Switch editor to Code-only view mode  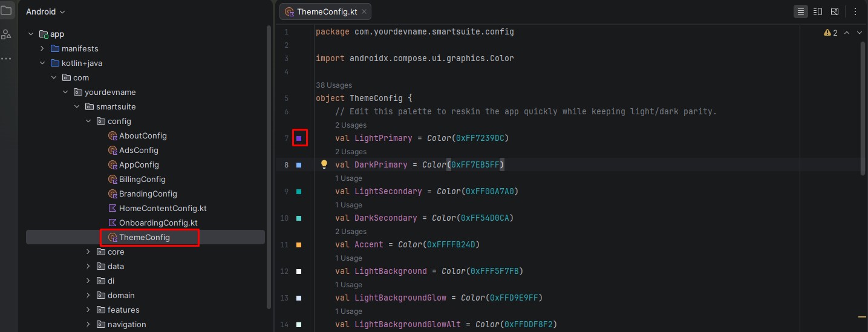800,11
